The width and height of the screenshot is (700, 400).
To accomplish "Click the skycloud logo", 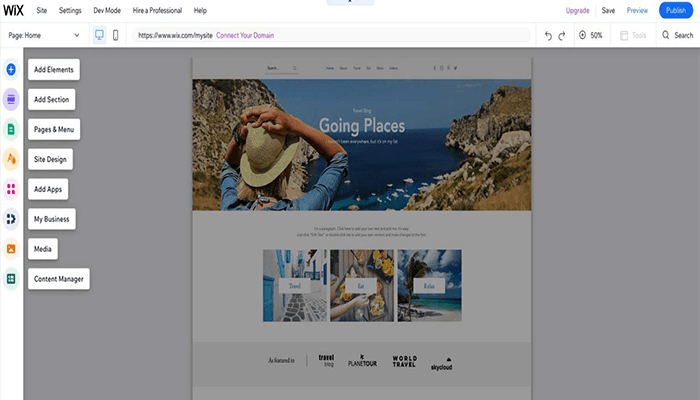I will click(x=442, y=364).
